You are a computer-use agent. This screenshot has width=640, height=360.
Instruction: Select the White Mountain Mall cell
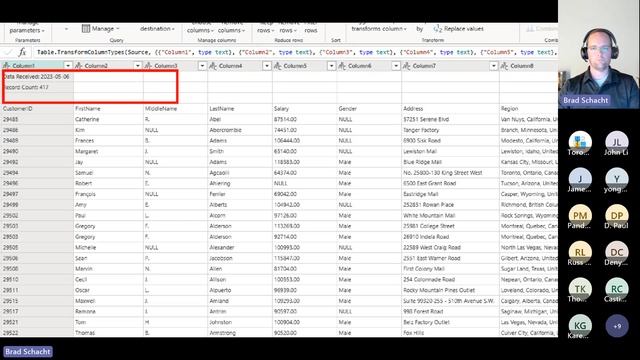click(450, 215)
